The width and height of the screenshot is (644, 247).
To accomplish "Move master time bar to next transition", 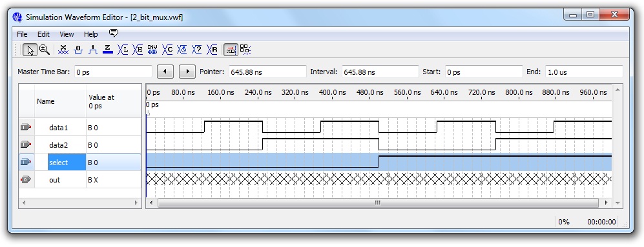I will [x=188, y=72].
